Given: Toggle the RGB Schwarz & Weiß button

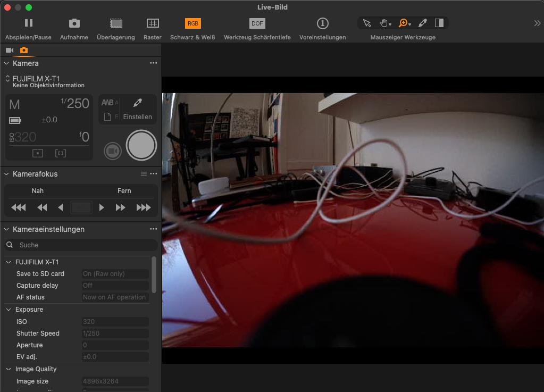Looking at the screenshot, I should coord(193,23).
